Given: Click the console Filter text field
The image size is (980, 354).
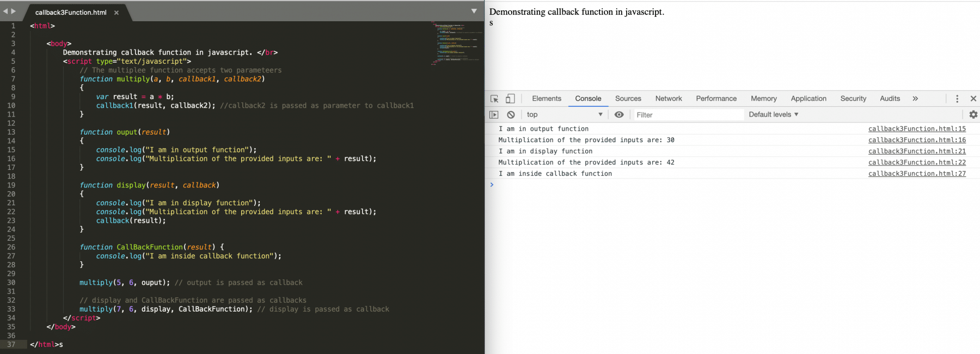Looking at the screenshot, I should 687,115.
